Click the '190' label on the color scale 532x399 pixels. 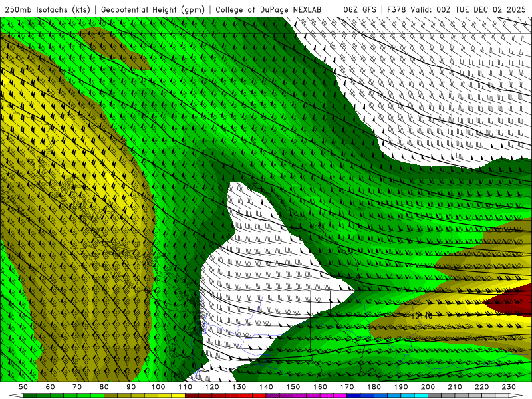[401, 387]
